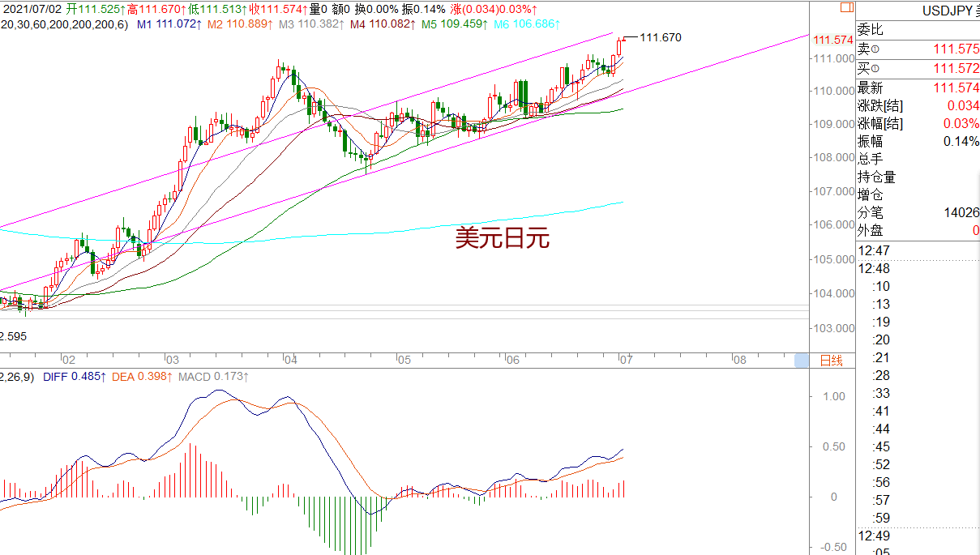980x555 pixels.
Task: Click the current price tag 111.574 on axis
Action: [x=832, y=40]
